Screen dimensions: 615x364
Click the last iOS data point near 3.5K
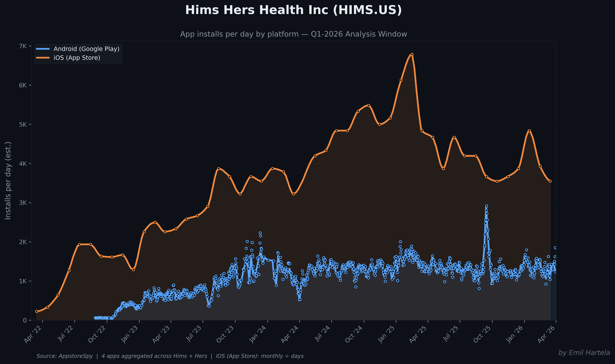pyautogui.click(x=550, y=181)
